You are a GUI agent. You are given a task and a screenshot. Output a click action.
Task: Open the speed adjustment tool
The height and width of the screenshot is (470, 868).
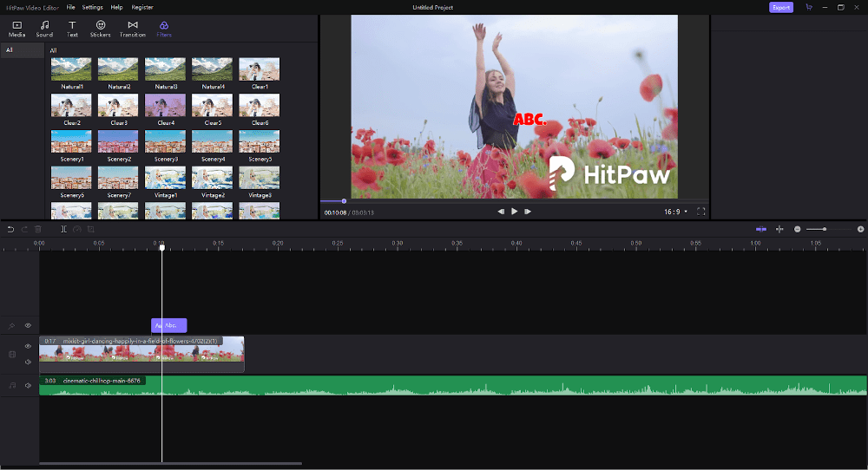tap(77, 229)
